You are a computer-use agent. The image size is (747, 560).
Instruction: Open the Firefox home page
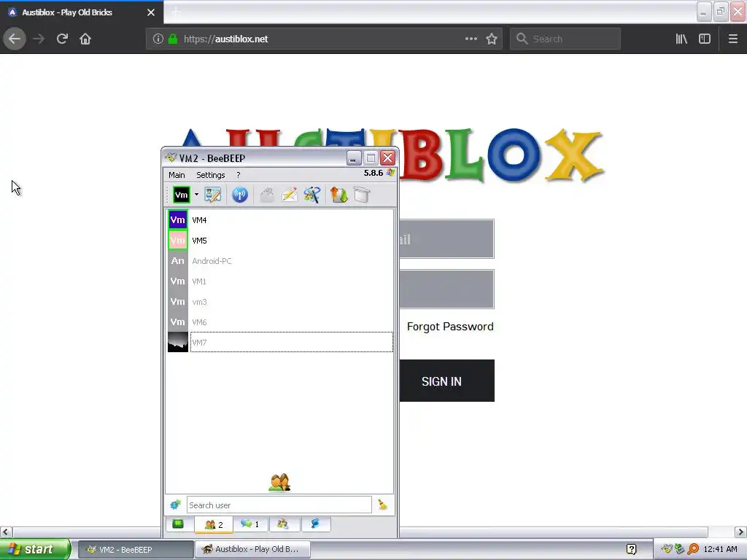85,39
